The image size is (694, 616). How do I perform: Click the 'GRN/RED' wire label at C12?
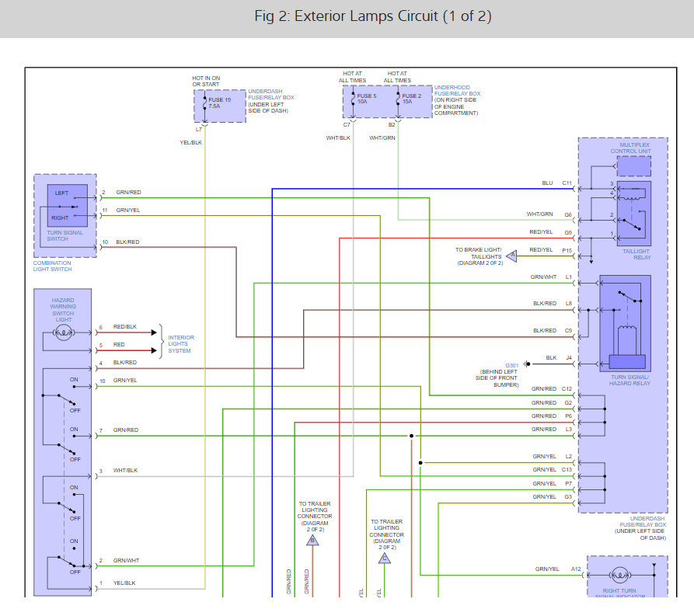tap(544, 389)
